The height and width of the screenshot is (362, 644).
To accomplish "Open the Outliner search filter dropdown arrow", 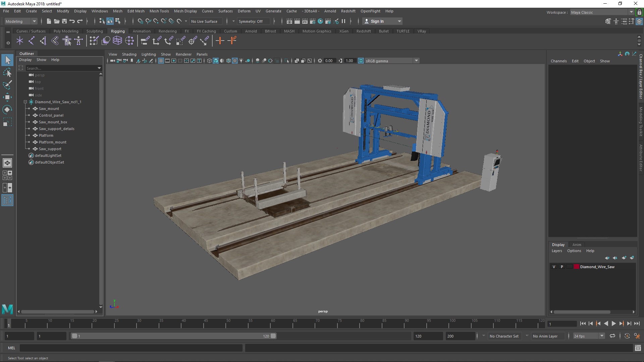I will 99,68.
